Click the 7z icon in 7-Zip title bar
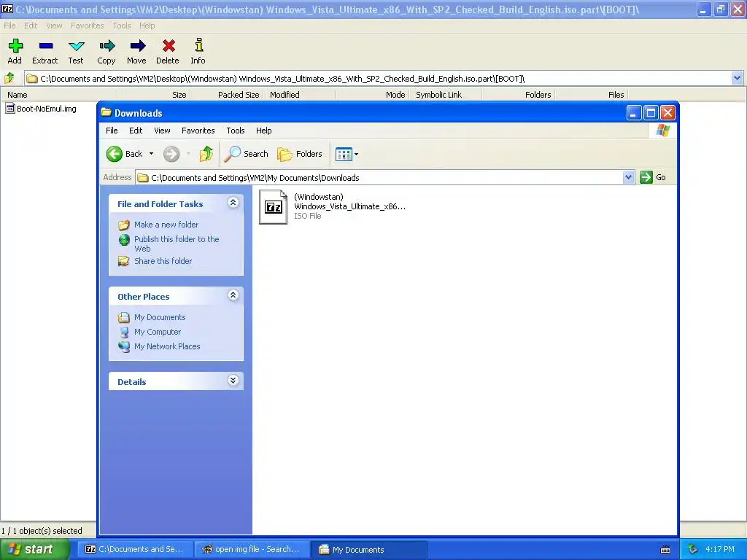Image resolution: width=747 pixels, height=560 pixels. tap(7, 9)
